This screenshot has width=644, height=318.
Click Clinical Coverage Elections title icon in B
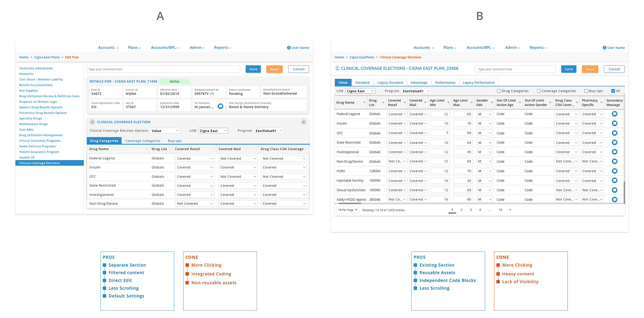click(x=337, y=68)
